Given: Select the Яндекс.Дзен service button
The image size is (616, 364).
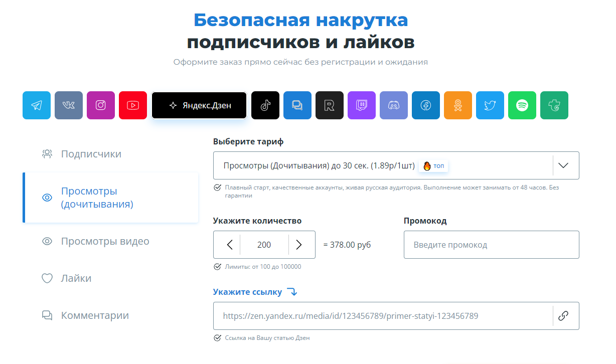Looking at the screenshot, I should pos(199,105).
